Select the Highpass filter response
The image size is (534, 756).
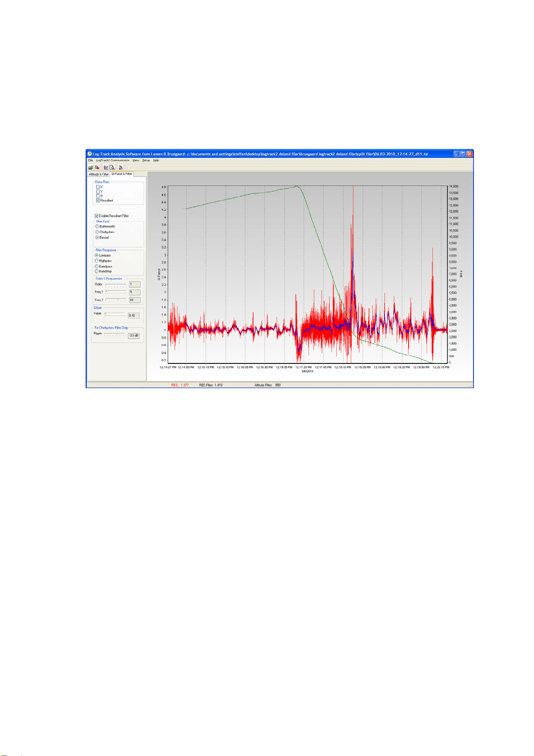point(96,261)
